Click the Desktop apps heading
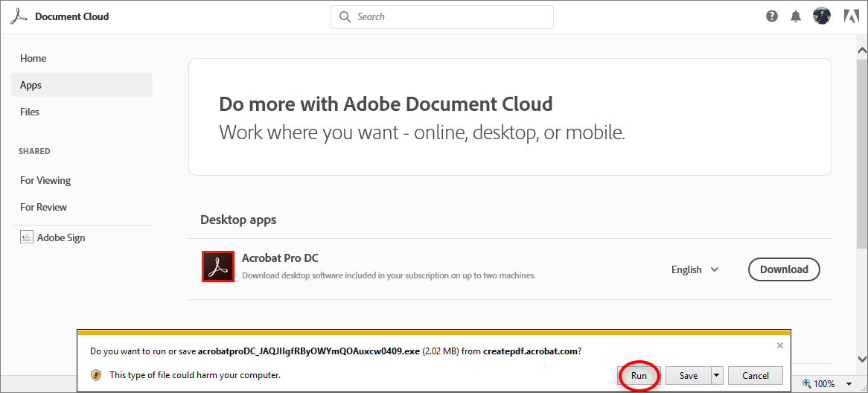The width and height of the screenshot is (868, 393). point(238,220)
